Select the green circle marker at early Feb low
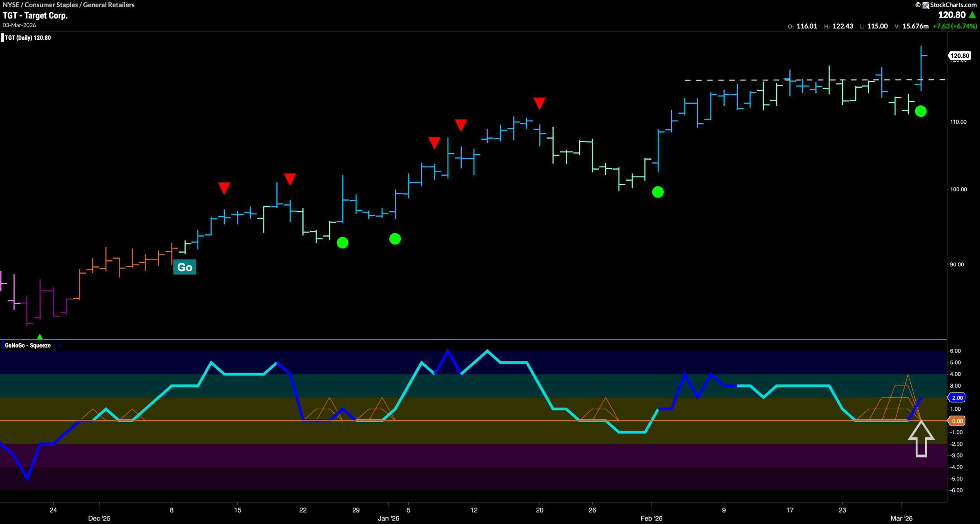This screenshot has height=524, width=980. (x=658, y=192)
